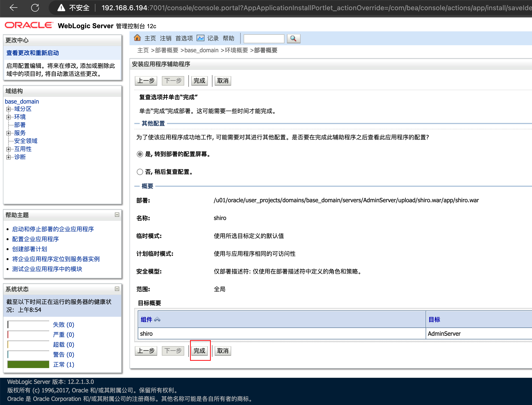532x405 pixels.
Task: Click the record icon next to 记录
Action: (200, 38)
